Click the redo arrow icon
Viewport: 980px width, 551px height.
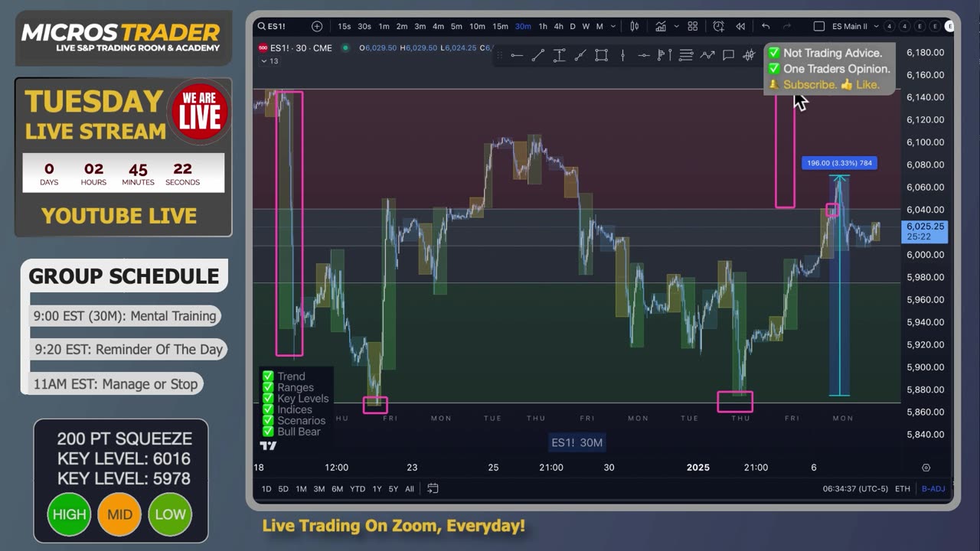tap(787, 26)
